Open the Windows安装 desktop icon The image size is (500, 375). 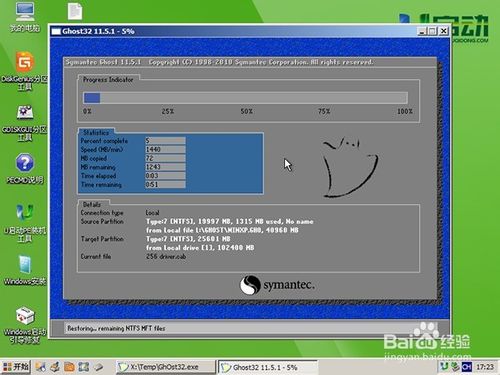pos(25,270)
